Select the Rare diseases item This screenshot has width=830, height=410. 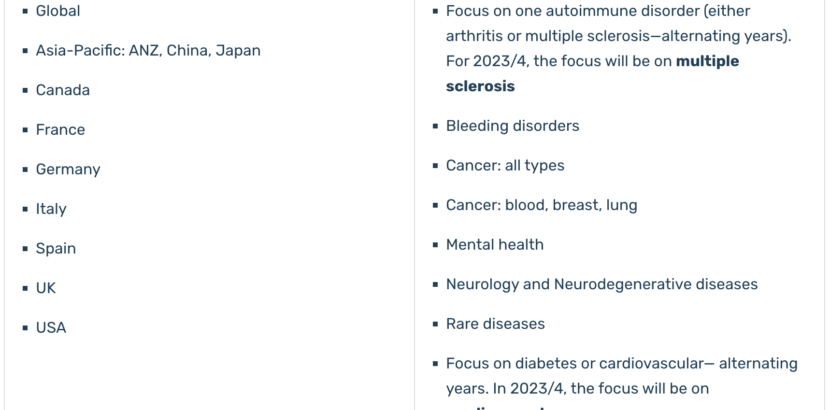[x=495, y=324]
